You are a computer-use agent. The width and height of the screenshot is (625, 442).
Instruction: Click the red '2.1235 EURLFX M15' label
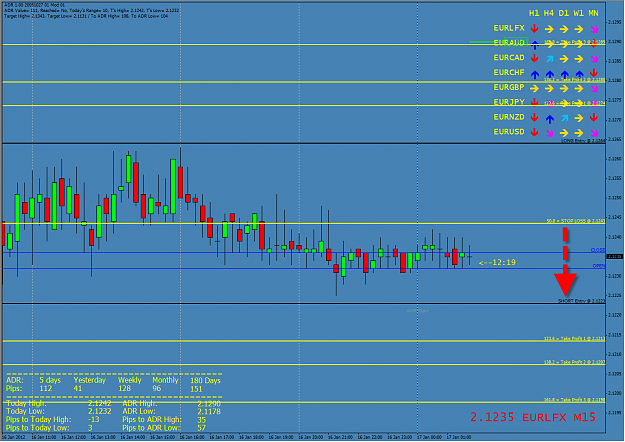click(533, 417)
